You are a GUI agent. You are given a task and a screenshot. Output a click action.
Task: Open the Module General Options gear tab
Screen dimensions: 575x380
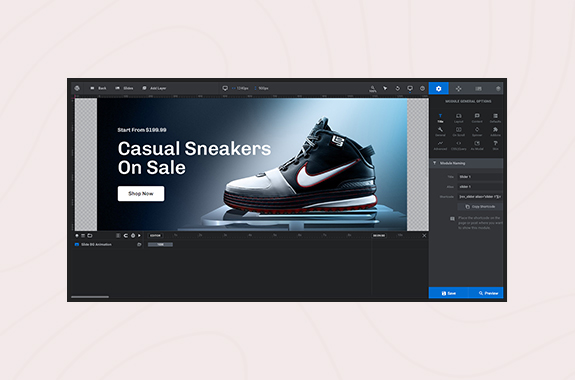pos(439,88)
